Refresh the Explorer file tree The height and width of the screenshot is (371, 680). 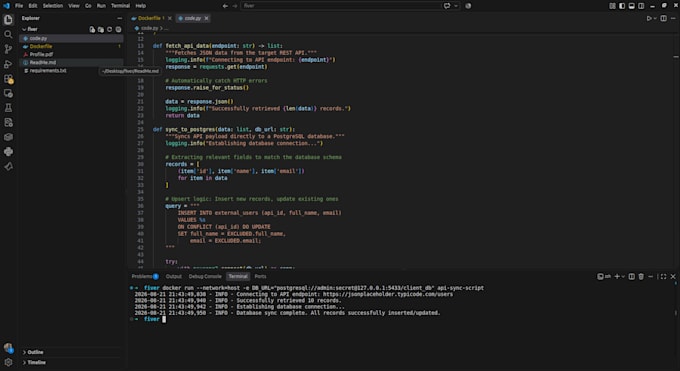click(109, 30)
